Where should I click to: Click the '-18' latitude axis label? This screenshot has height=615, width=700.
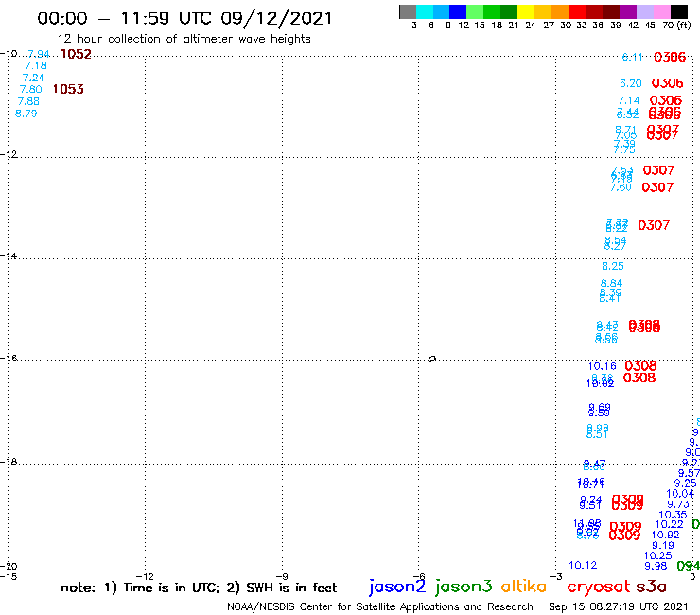(x=9, y=462)
